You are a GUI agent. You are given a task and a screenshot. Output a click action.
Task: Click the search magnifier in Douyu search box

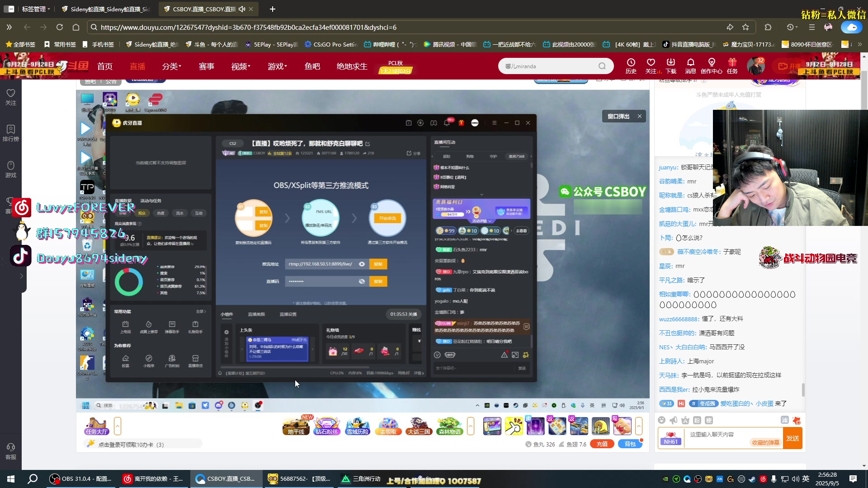click(x=602, y=66)
